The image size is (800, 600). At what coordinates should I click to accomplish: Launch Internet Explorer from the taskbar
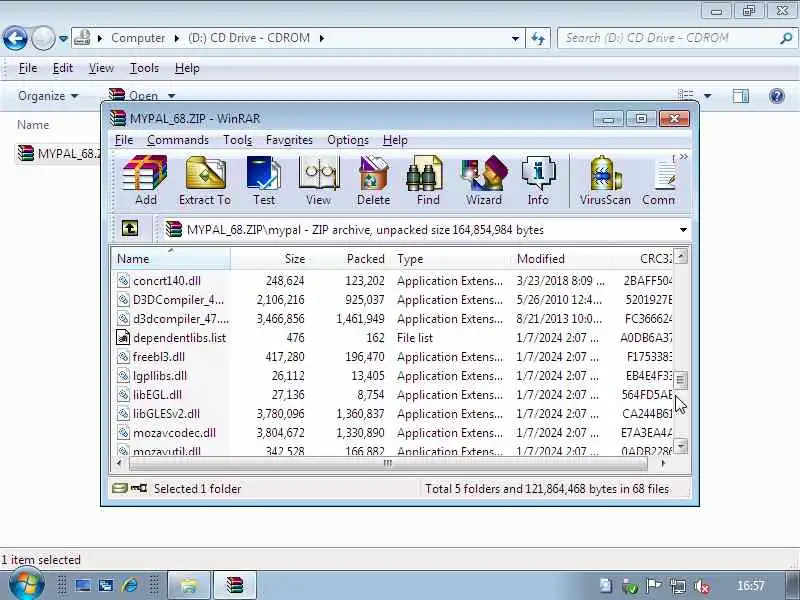pyautogui.click(x=130, y=585)
